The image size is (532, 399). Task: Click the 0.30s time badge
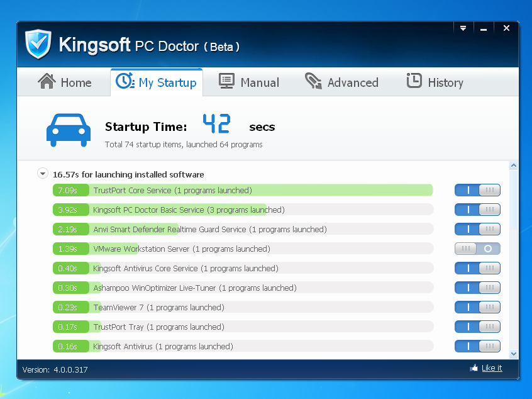pyautogui.click(x=70, y=288)
